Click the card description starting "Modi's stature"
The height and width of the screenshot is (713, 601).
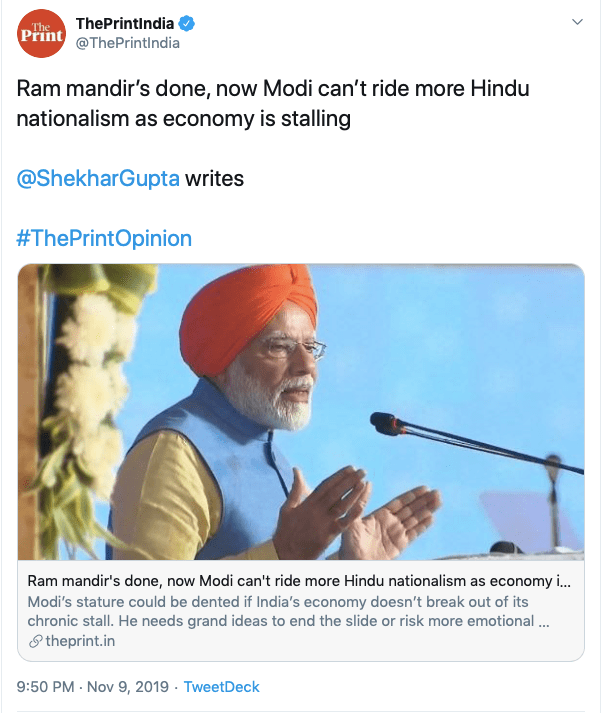(x=288, y=611)
